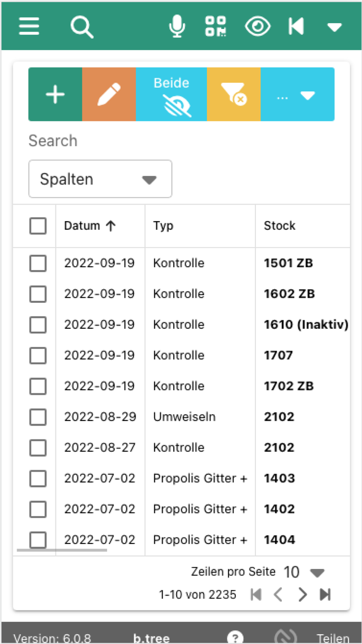
Task: Open the caret menu at top right
Action: [x=334, y=26]
